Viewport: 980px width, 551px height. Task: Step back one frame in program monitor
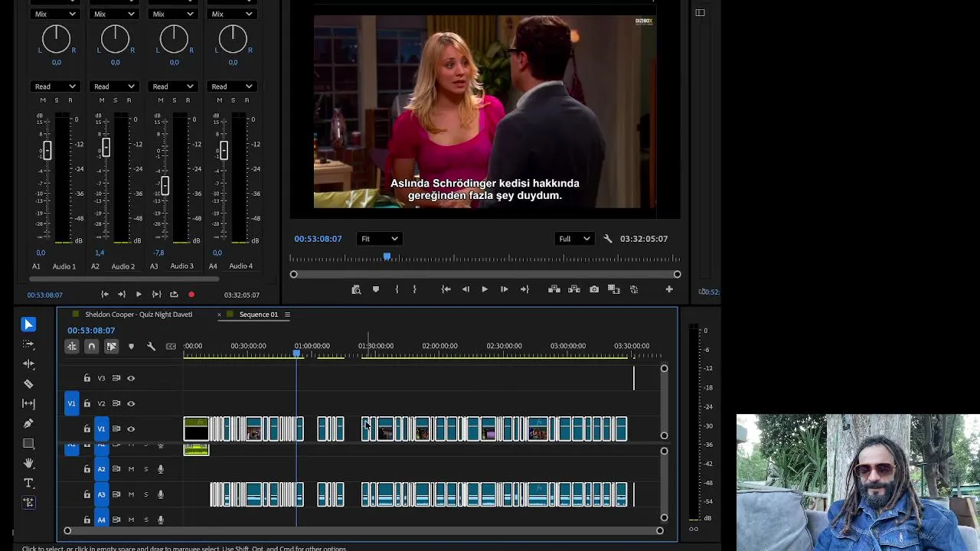(465, 289)
